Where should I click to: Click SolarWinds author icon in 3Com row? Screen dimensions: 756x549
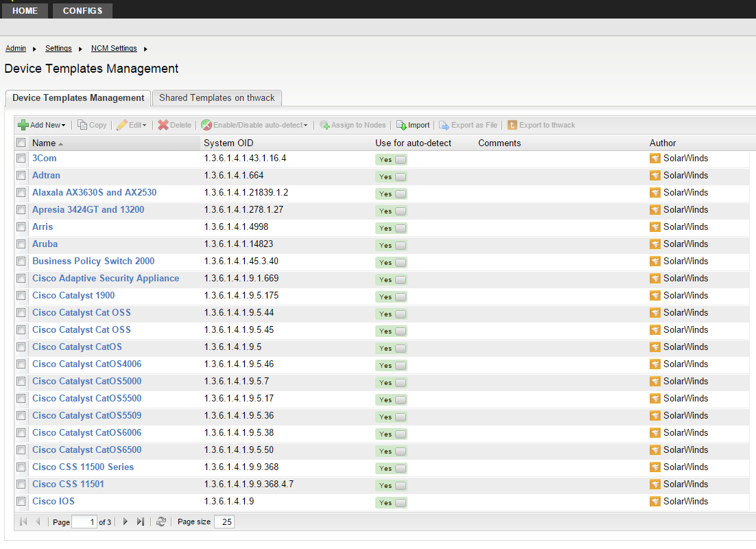point(654,159)
